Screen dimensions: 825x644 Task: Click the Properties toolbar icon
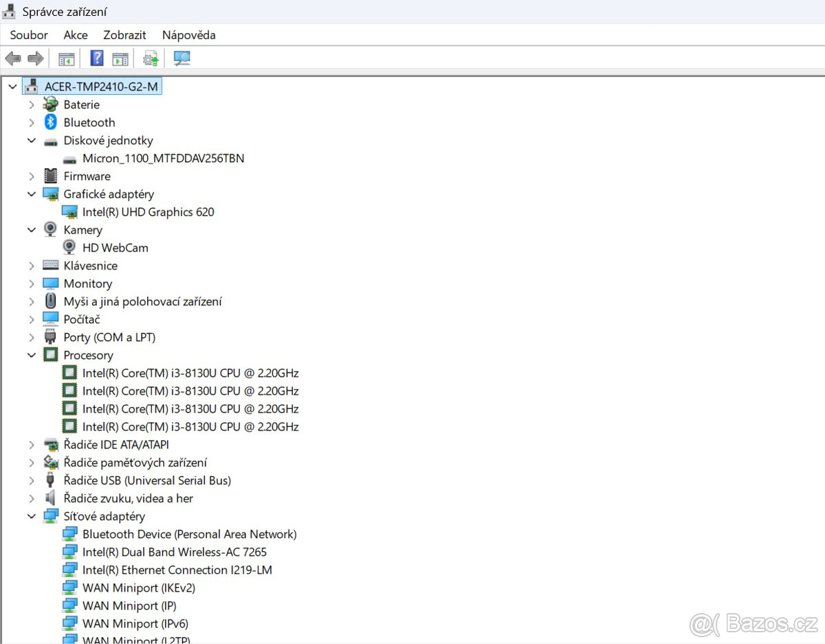pos(120,58)
